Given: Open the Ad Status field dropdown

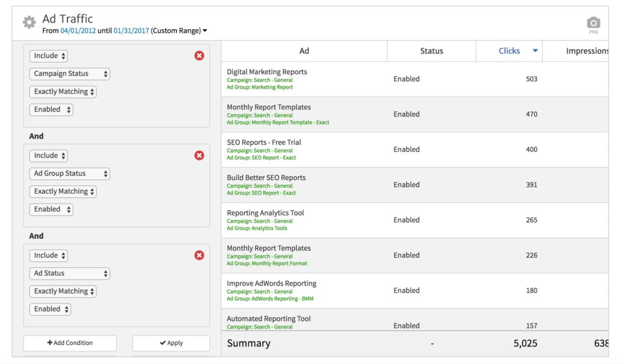Looking at the screenshot, I should [x=69, y=273].
